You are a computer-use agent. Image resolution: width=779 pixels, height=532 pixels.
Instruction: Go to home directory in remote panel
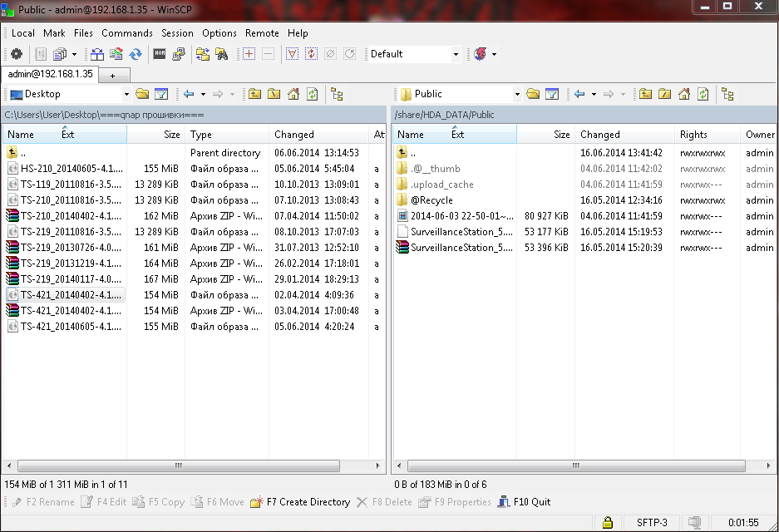pos(683,94)
